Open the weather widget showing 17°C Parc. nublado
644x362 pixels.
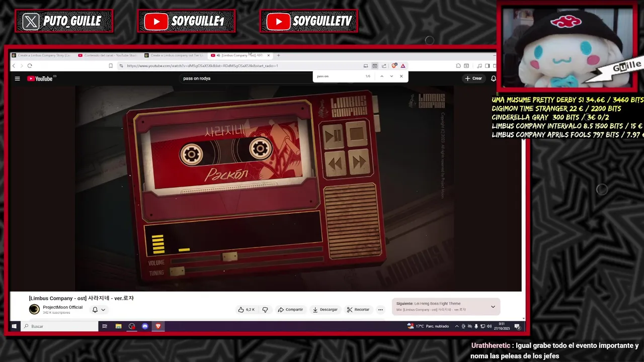point(428,326)
